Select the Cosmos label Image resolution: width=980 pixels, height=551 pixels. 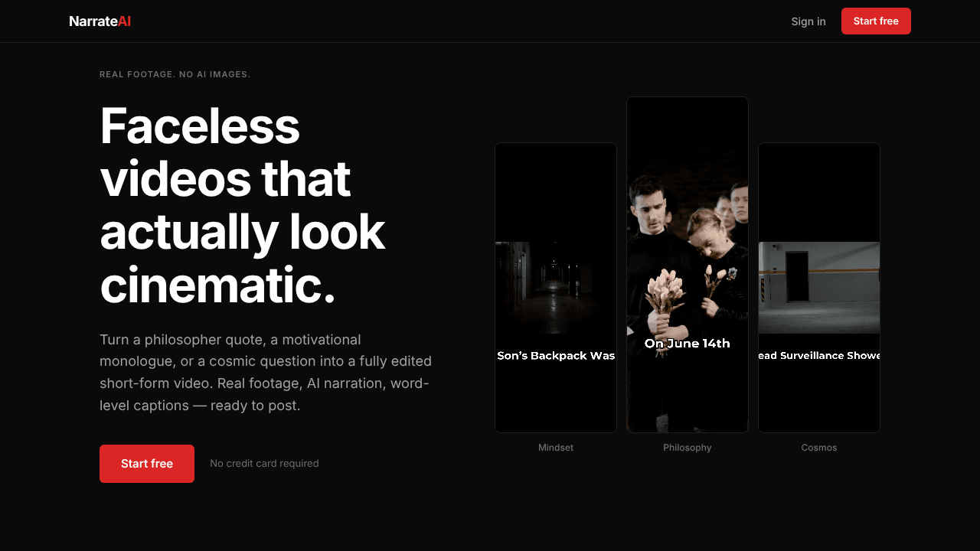819,448
